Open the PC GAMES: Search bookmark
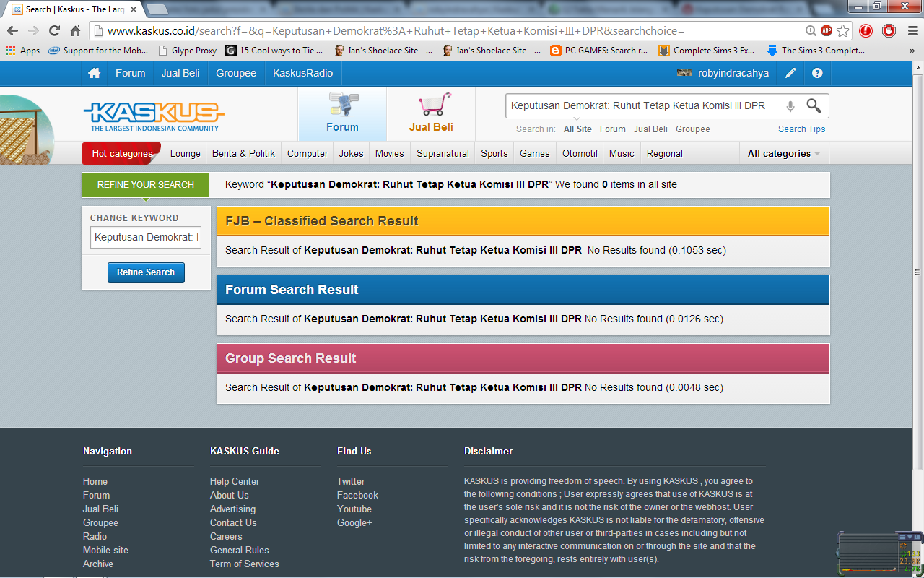924x578 pixels. coord(599,51)
